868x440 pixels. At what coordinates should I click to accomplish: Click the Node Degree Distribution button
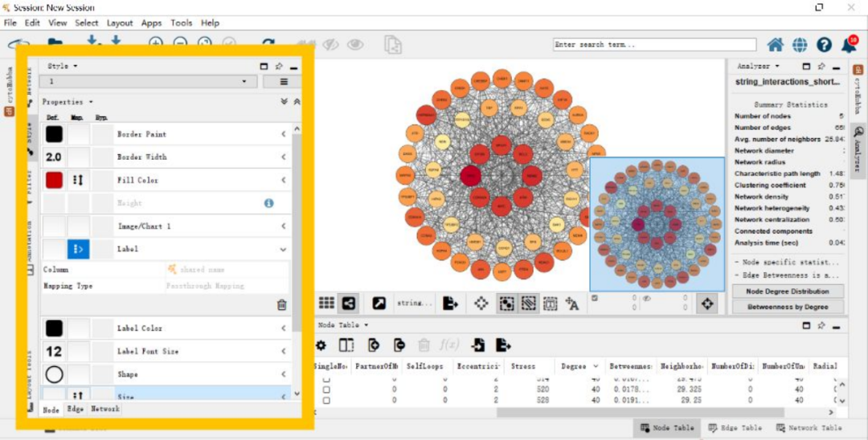788,291
